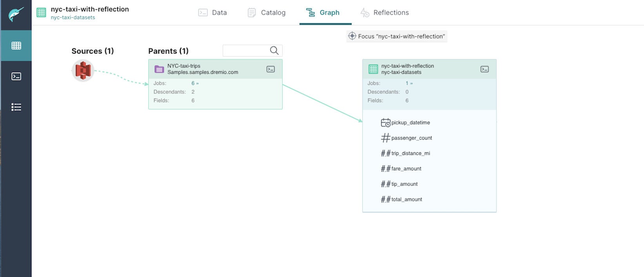Select the pickup_datetime field name
This screenshot has height=277, width=644.
pyautogui.click(x=411, y=122)
